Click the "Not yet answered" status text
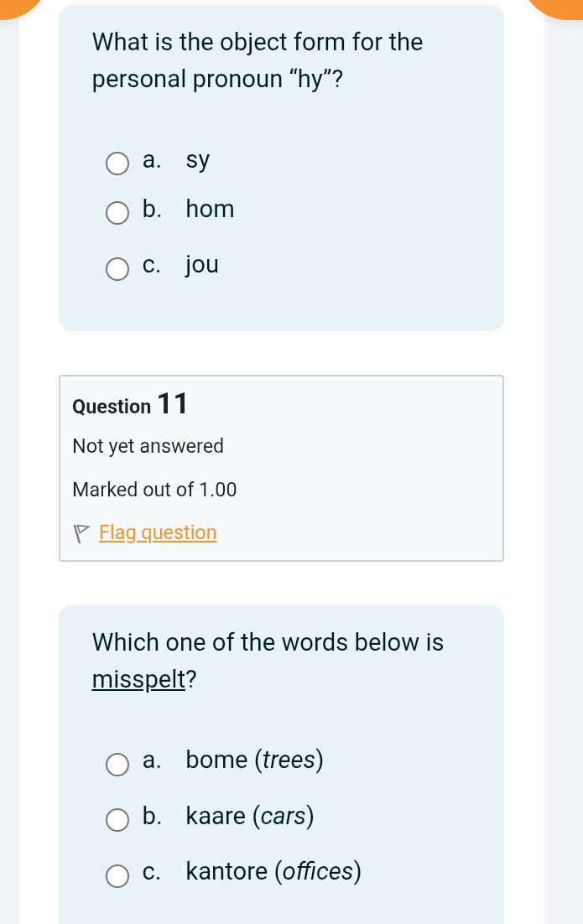This screenshot has width=583, height=924. [x=148, y=446]
